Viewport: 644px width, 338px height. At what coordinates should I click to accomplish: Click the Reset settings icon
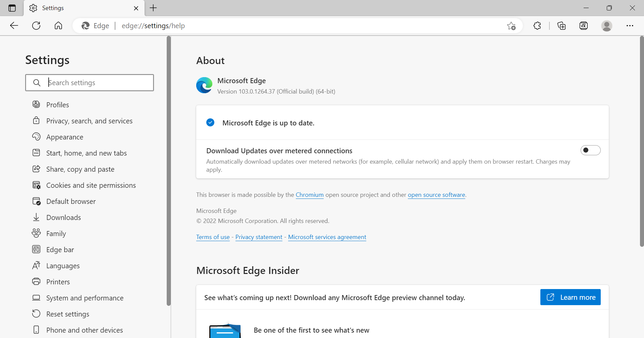click(x=36, y=314)
